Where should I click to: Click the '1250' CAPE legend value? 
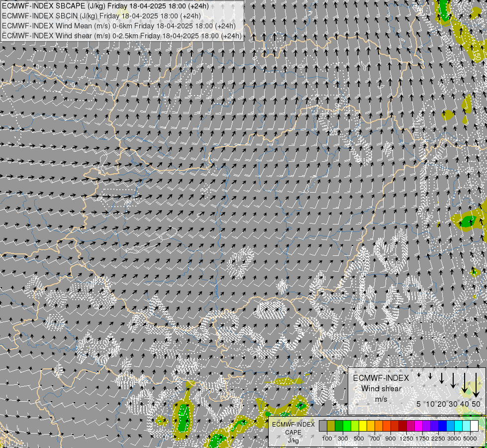pos(406,439)
